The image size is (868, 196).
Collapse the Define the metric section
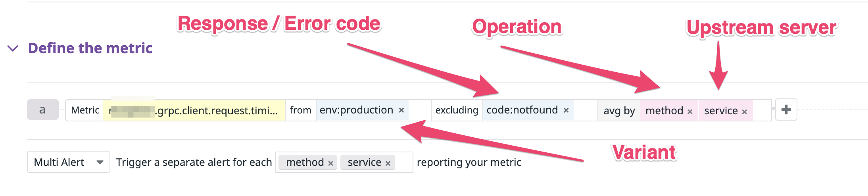(x=13, y=48)
